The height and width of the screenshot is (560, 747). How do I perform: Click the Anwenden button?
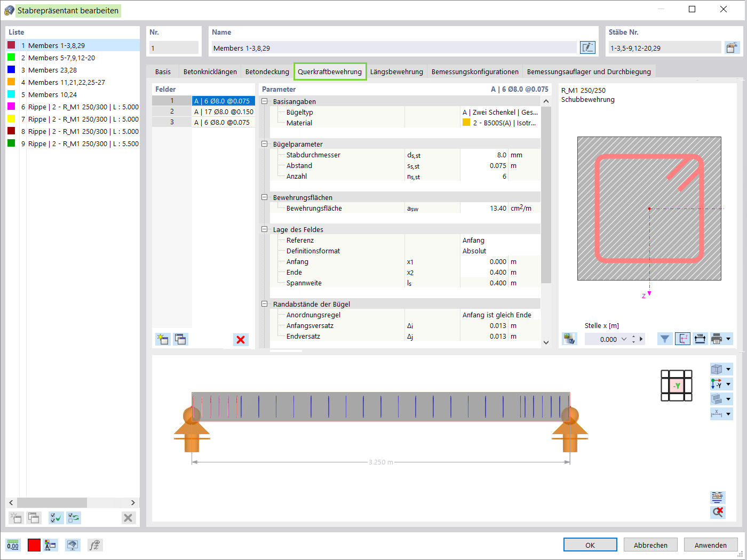(x=711, y=545)
